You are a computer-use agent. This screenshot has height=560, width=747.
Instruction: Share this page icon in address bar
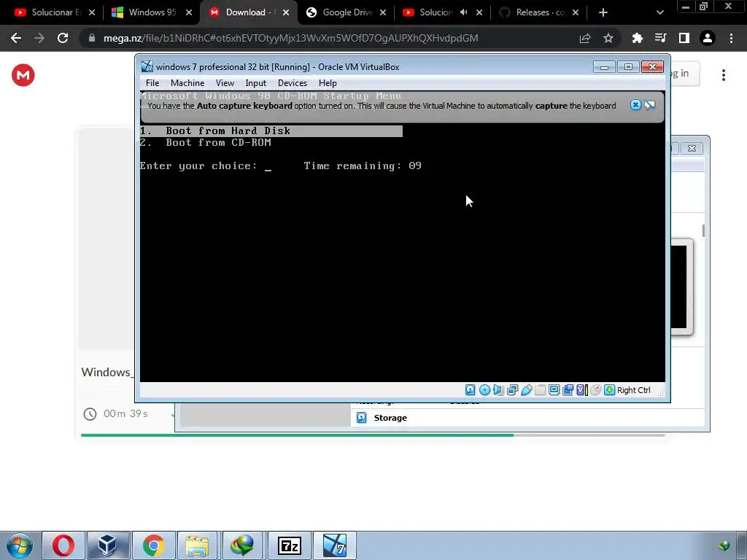585,38
